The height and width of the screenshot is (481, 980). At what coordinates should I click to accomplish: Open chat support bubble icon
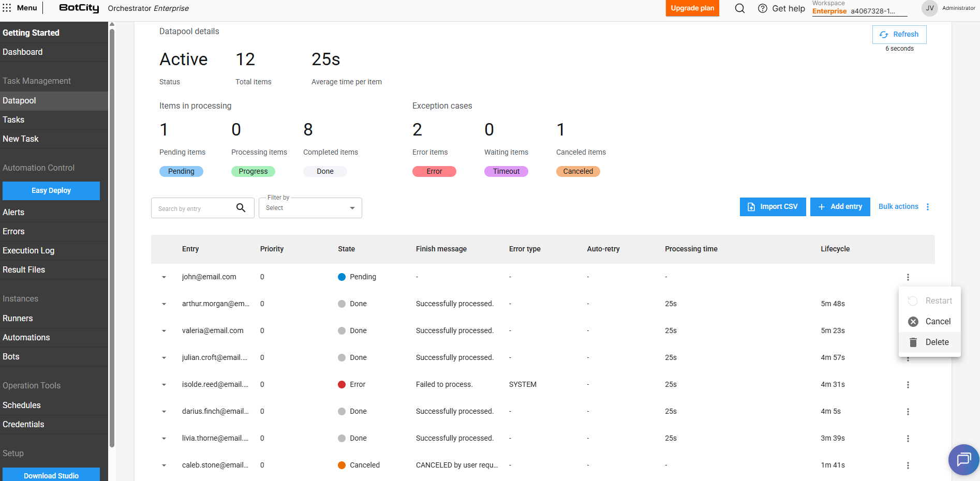963,459
